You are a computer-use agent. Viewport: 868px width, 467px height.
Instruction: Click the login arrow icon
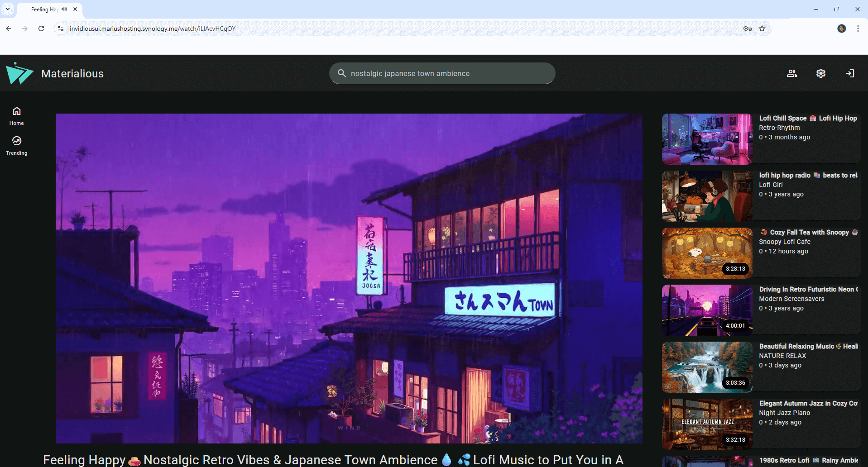click(x=850, y=73)
